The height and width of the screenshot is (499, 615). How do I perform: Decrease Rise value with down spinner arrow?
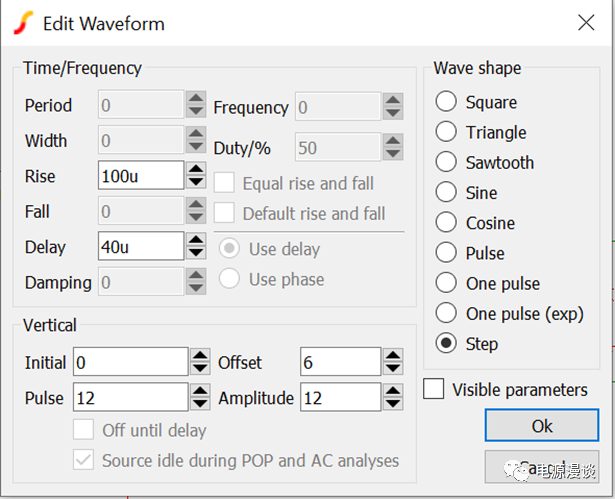click(196, 182)
